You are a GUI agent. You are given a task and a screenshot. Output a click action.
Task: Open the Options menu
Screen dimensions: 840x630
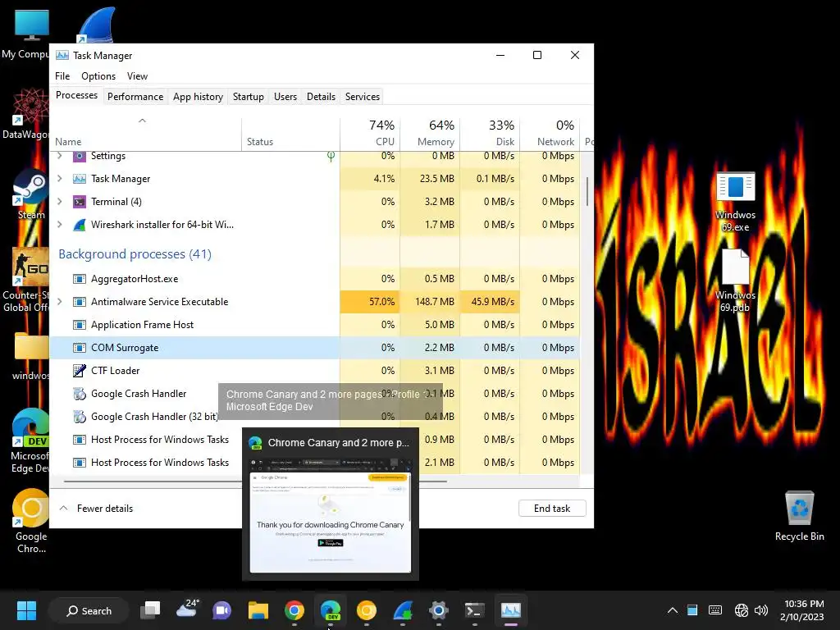tap(98, 76)
